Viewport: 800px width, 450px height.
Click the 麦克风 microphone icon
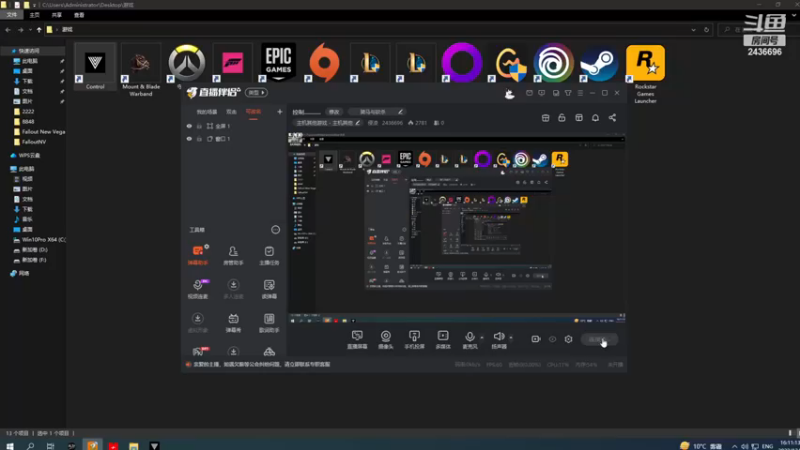[470, 337]
